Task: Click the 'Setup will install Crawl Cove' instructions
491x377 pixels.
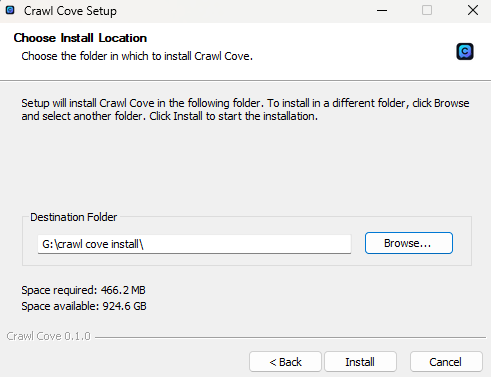Action: point(245,110)
